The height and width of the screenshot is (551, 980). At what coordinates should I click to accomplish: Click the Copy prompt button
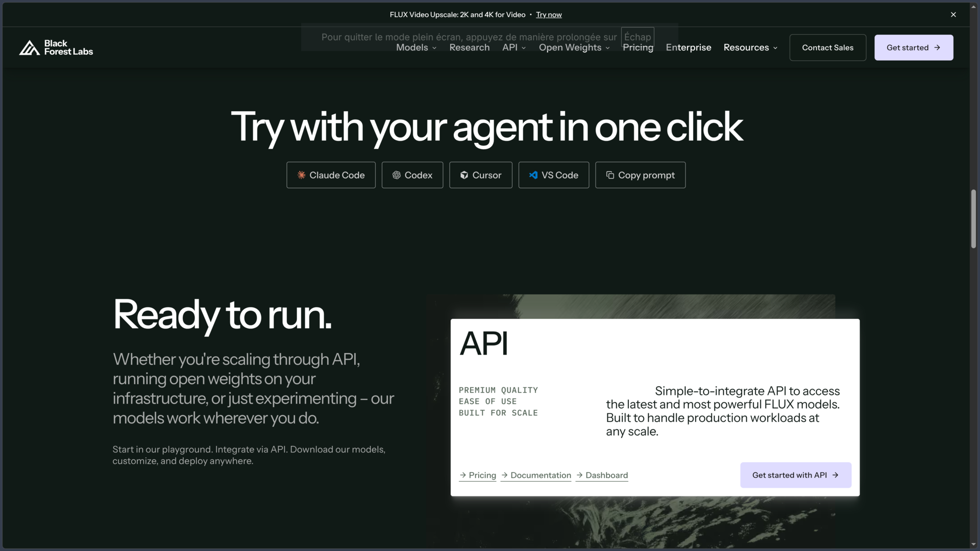(641, 175)
